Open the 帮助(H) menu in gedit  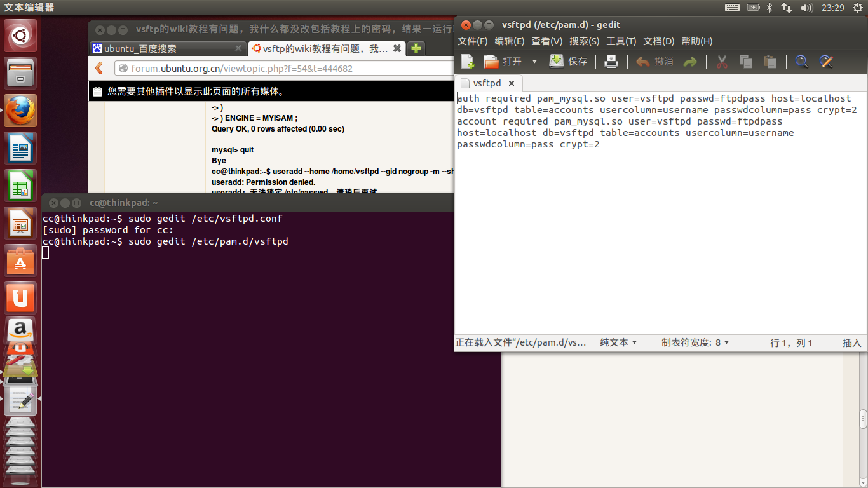click(697, 41)
